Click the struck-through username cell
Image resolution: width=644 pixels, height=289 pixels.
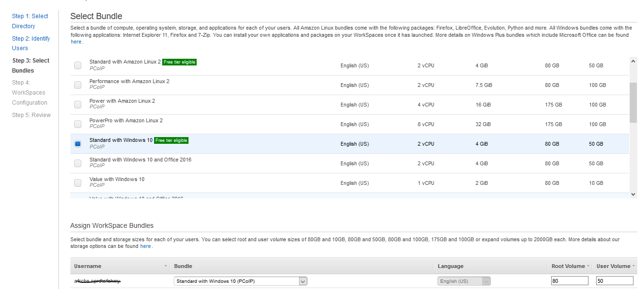(x=97, y=281)
